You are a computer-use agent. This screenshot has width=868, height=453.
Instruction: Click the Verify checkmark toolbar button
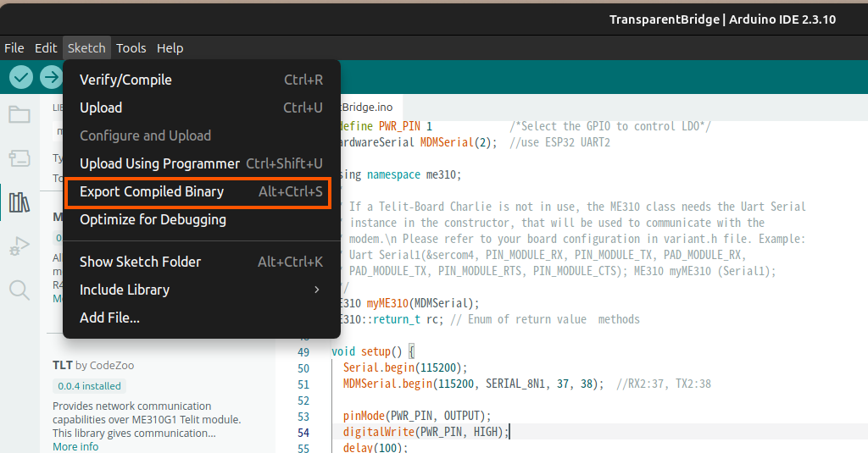tap(21, 77)
